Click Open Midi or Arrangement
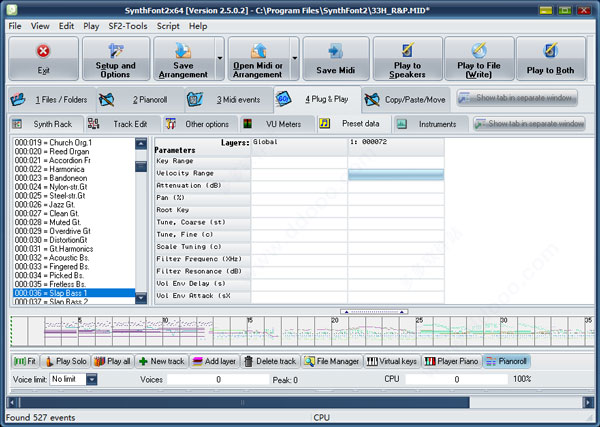This screenshot has width=600, height=427. click(x=258, y=59)
